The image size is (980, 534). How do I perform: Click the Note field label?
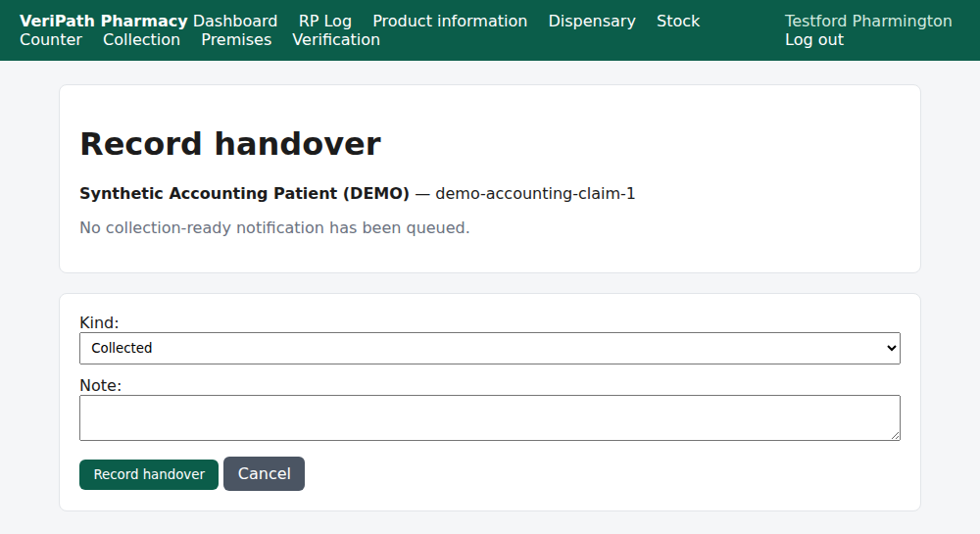pos(100,385)
